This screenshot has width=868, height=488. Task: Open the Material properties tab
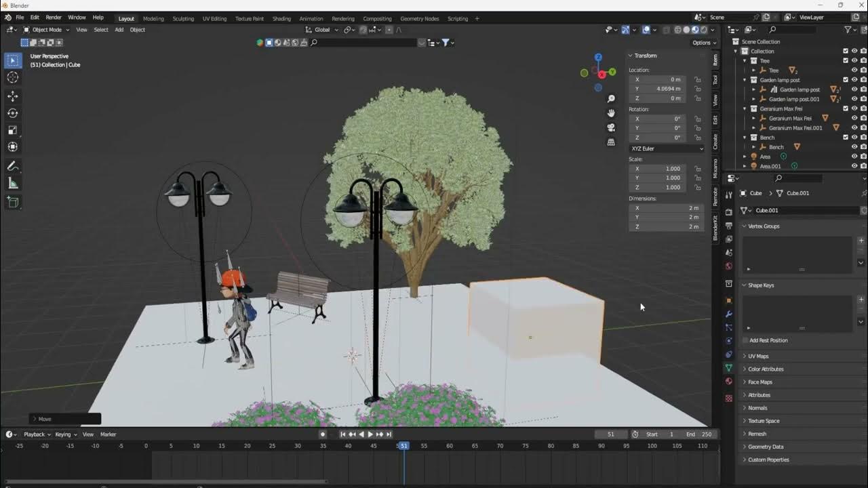pos(729,381)
